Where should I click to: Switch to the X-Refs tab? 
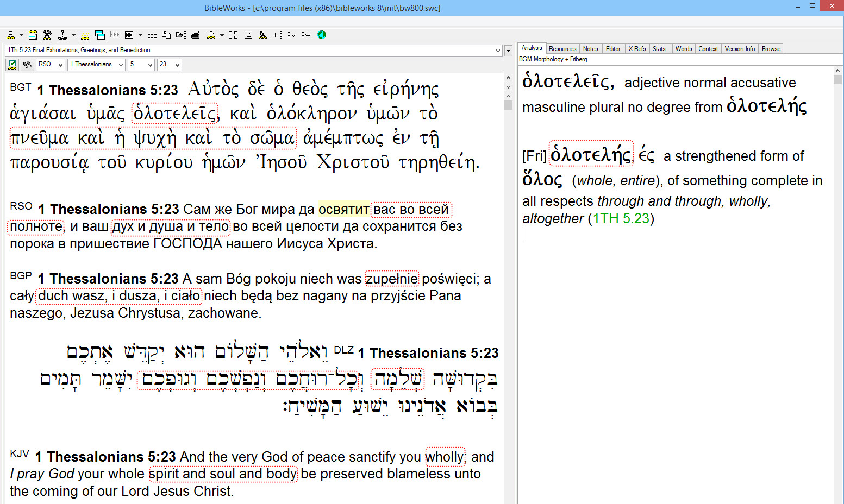coord(637,49)
